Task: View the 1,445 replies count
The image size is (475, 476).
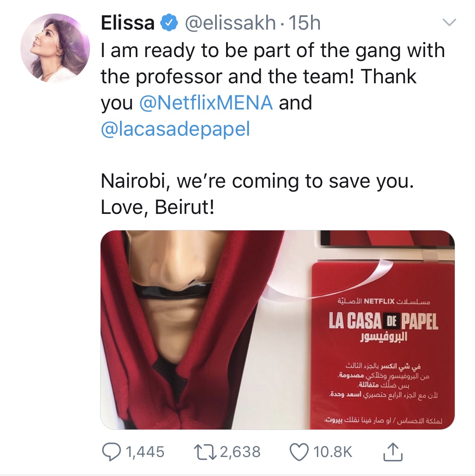Action: [145, 452]
